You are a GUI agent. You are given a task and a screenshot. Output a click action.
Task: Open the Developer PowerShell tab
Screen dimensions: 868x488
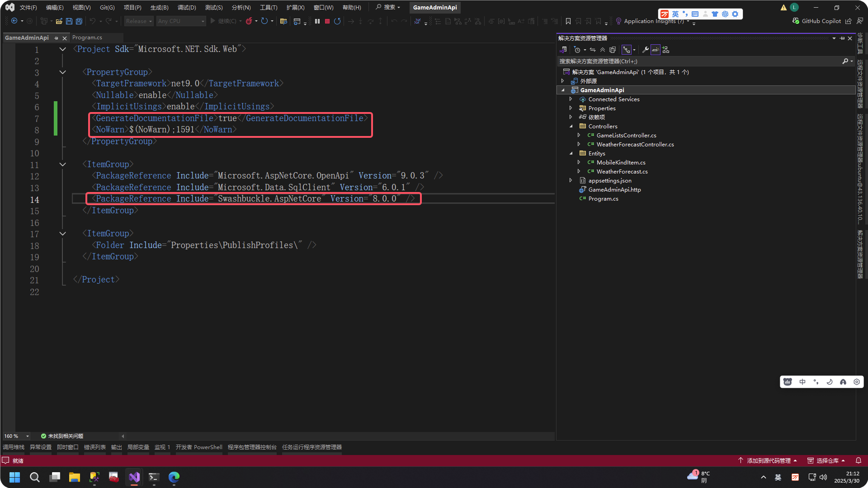pyautogui.click(x=199, y=447)
